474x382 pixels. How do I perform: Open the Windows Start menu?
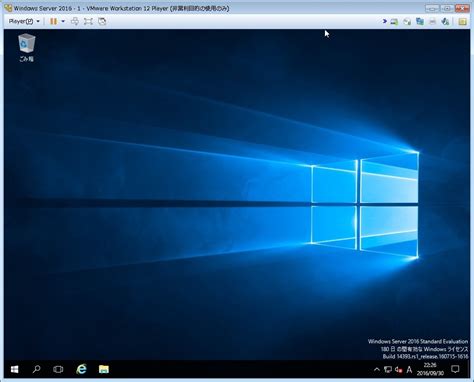pyautogui.click(x=15, y=369)
